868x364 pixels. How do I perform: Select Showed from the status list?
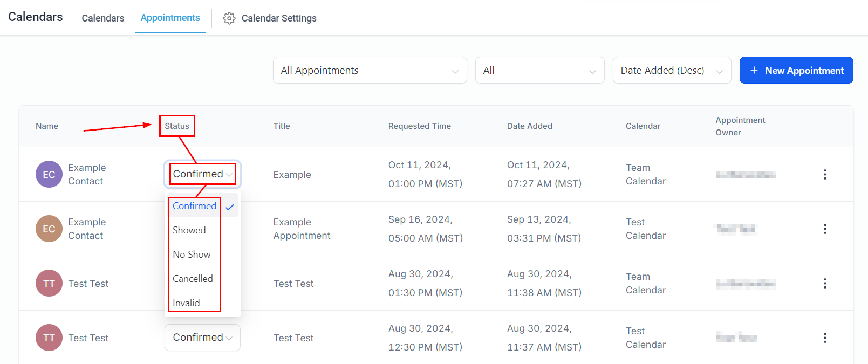[x=189, y=230]
